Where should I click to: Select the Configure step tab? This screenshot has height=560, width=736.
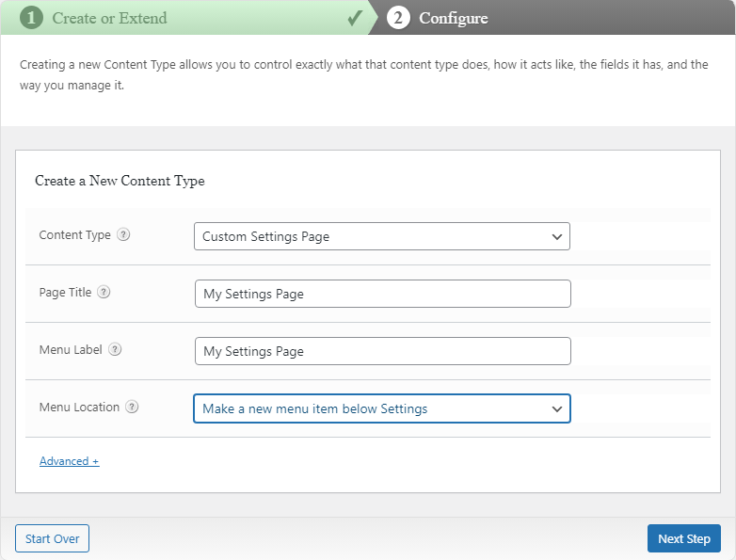click(x=453, y=18)
